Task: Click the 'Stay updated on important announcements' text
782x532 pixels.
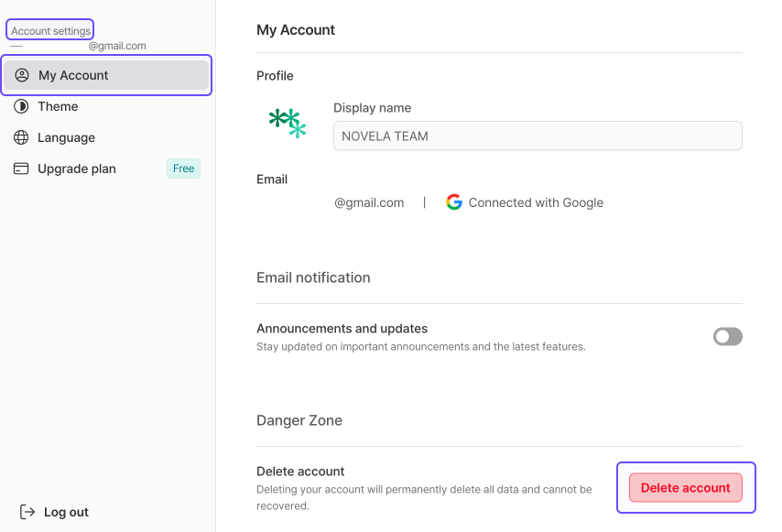Action: click(421, 346)
